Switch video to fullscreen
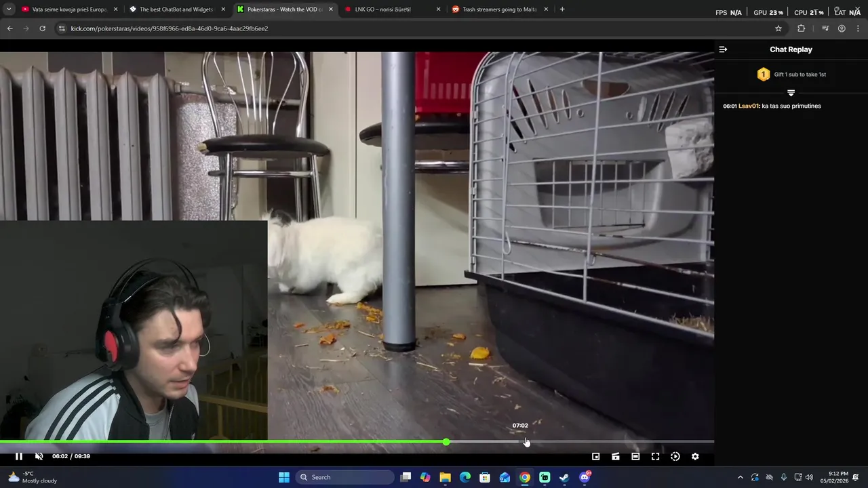This screenshot has height=488, width=868. [x=655, y=456]
